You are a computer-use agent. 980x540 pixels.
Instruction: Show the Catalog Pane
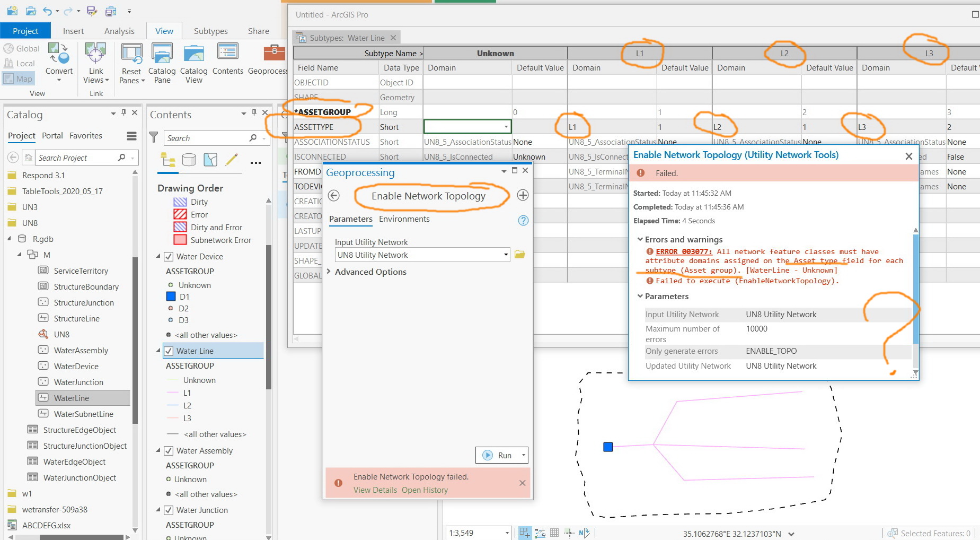click(x=162, y=62)
